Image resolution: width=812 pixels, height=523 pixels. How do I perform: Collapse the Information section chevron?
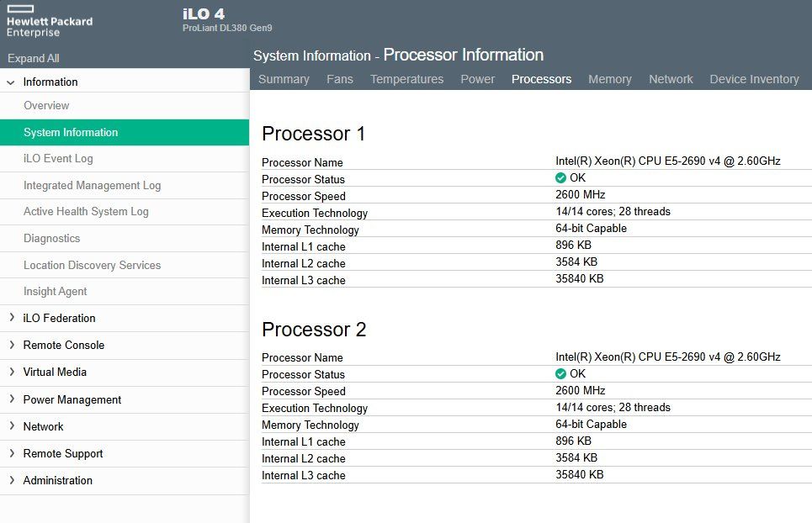pyautogui.click(x=10, y=82)
